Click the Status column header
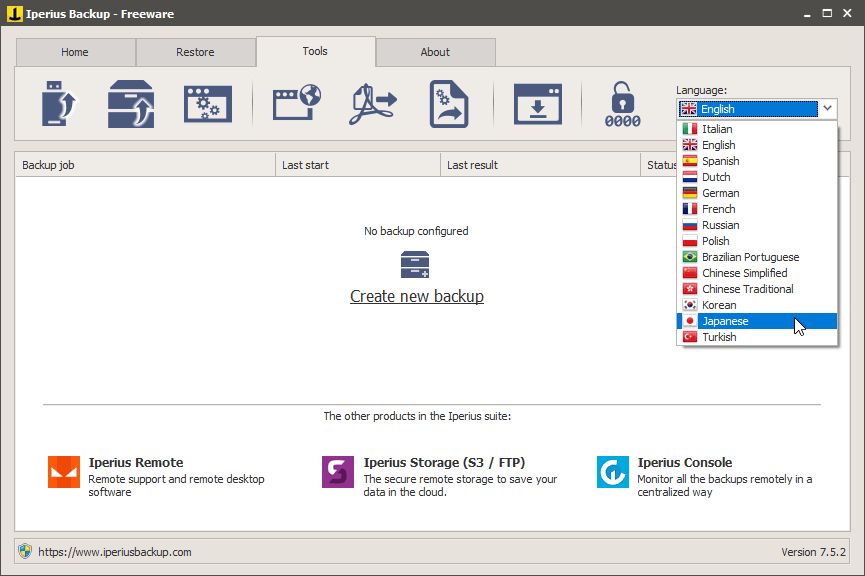 (659, 165)
